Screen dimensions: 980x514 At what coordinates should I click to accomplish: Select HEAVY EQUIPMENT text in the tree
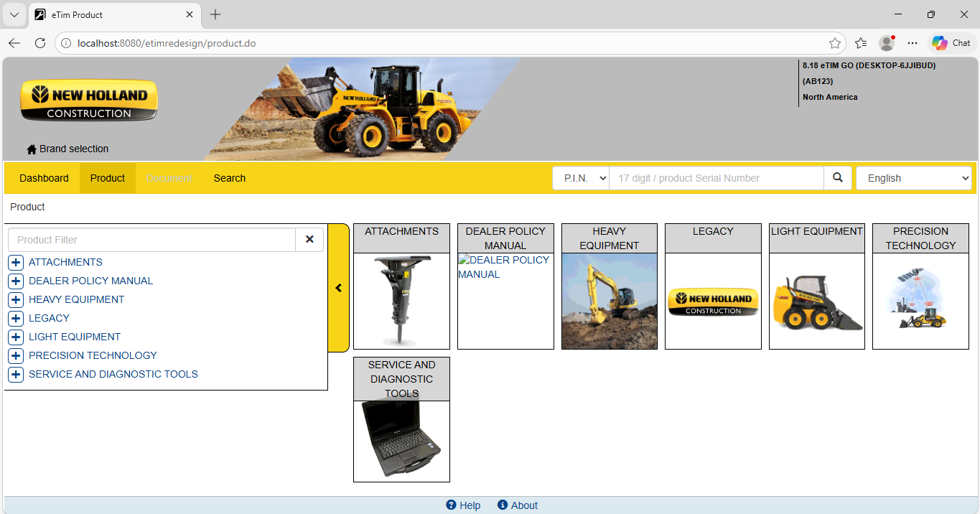(x=77, y=299)
